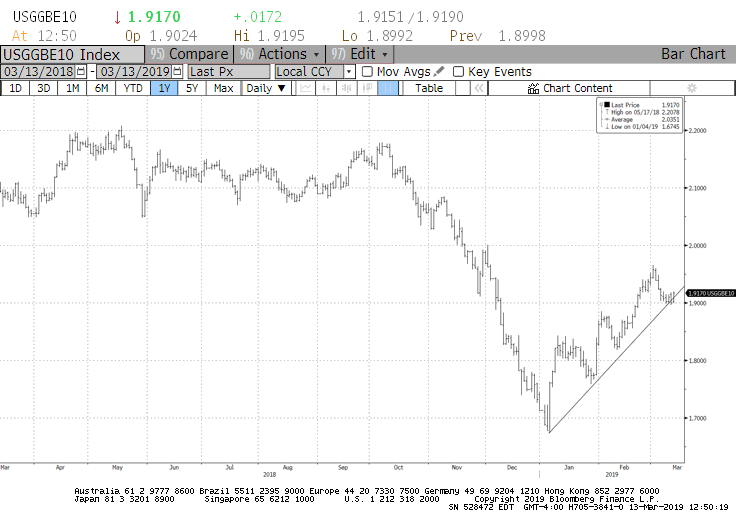Image resolution: width=736 pixels, height=530 pixels.
Task: Click the USGGBE10 Index security field
Action: (72, 54)
